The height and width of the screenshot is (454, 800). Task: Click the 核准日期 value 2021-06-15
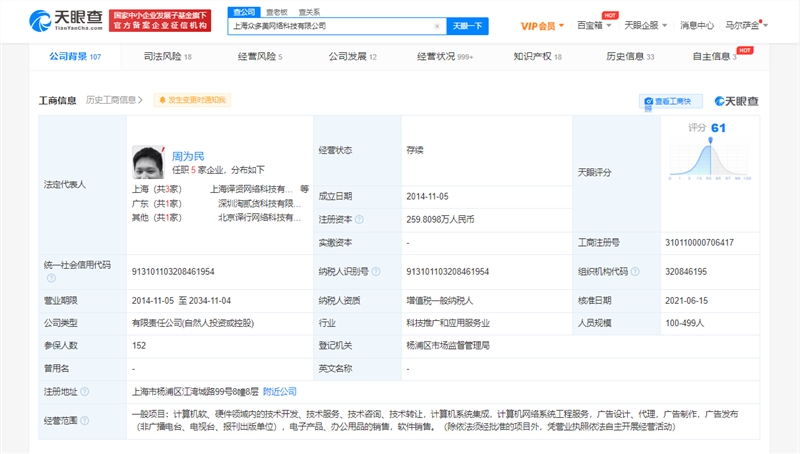click(686, 300)
